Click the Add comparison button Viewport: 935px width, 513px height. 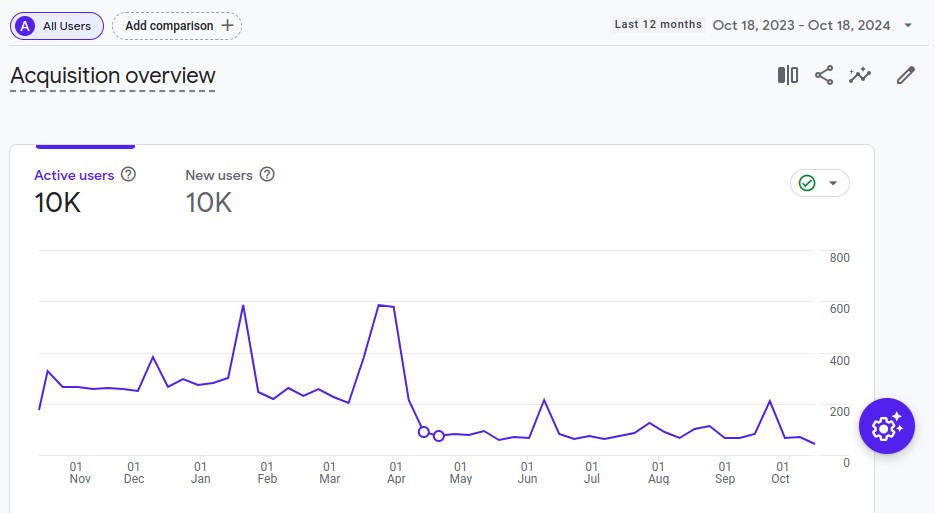click(x=177, y=25)
